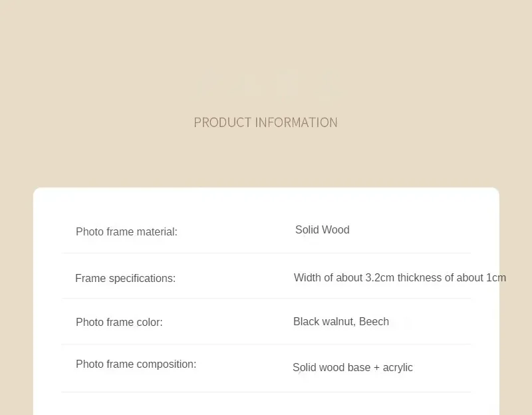Click the word 'INFORMATION' in the title
Image resolution: width=532 pixels, height=415 pixels.
pyautogui.click(x=296, y=122)
